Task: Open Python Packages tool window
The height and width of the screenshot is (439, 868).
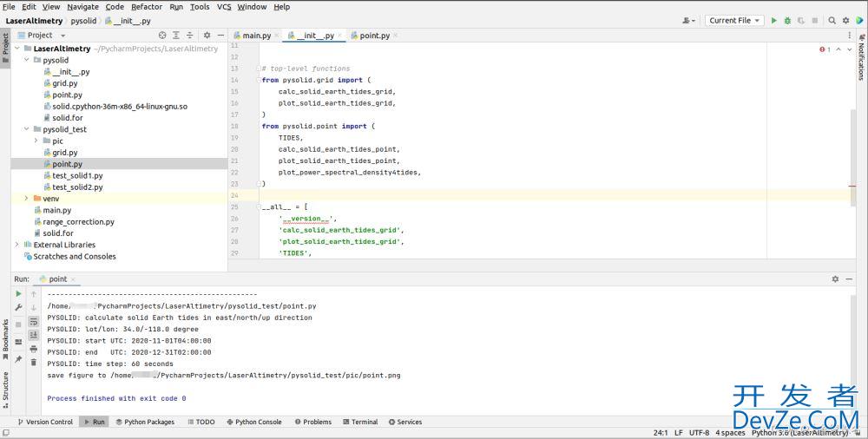Action: 145,422
